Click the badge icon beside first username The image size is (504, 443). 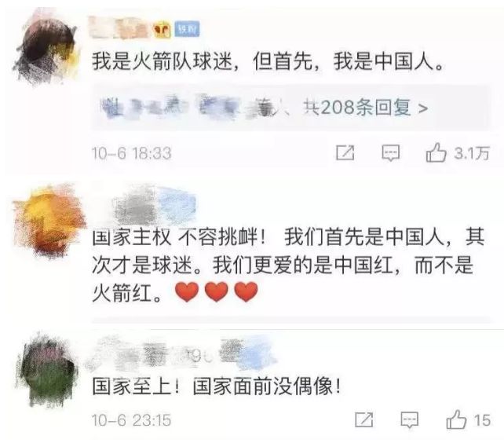pyautogui.click(x=162, y=29)
